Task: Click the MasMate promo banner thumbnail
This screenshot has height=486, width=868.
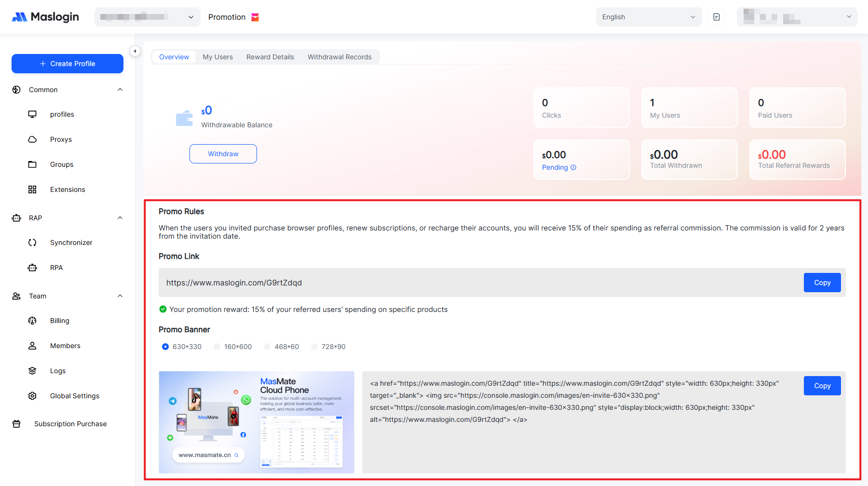Action: (256, 422)
